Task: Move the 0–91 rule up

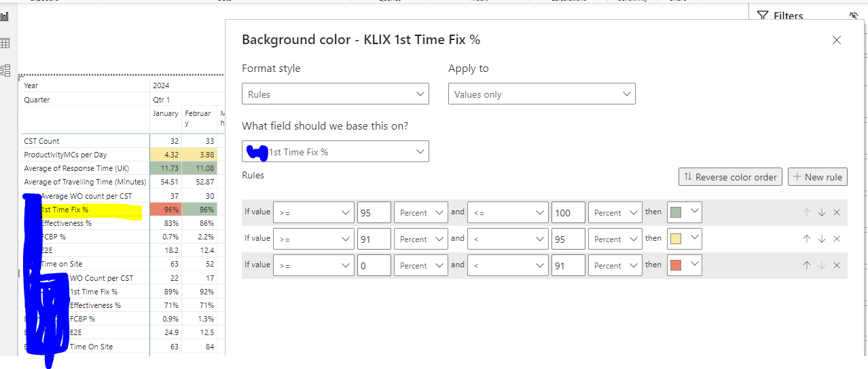Action: point(807,265)
